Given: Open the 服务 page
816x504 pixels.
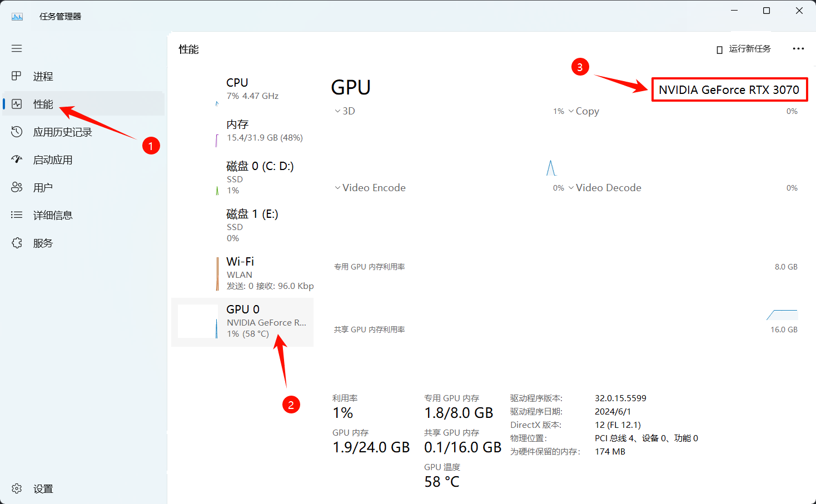Looking at the screenshot, I should click(83, 243).
